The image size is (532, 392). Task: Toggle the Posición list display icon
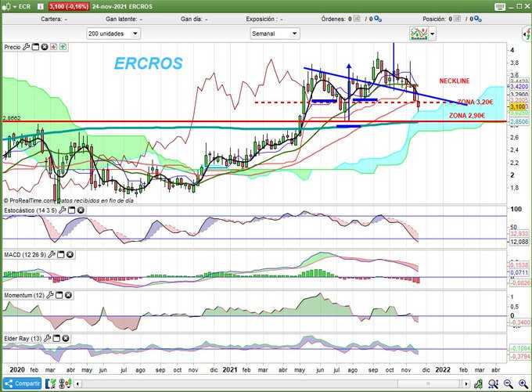(458, 19)
